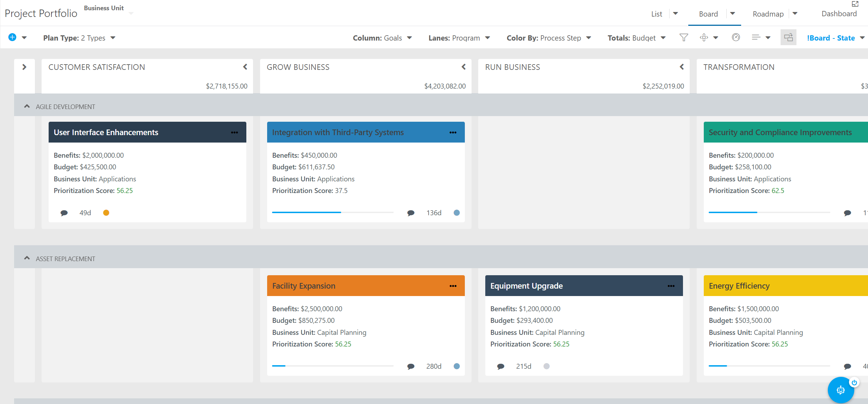Open the three-dot menu on Equipment Upgrade card

[671, 286]
